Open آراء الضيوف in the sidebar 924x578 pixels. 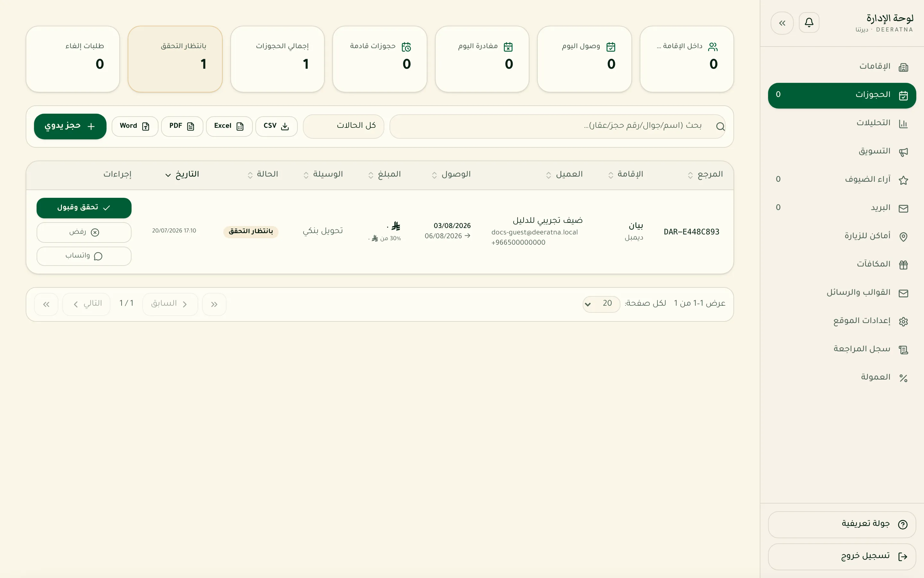coord(842,180)
